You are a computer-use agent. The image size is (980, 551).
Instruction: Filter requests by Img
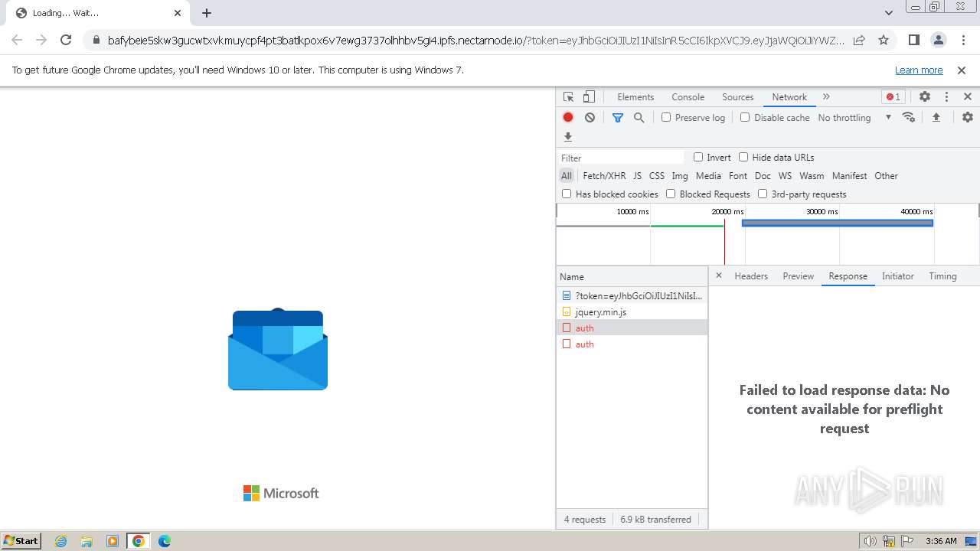pos(680,175)
